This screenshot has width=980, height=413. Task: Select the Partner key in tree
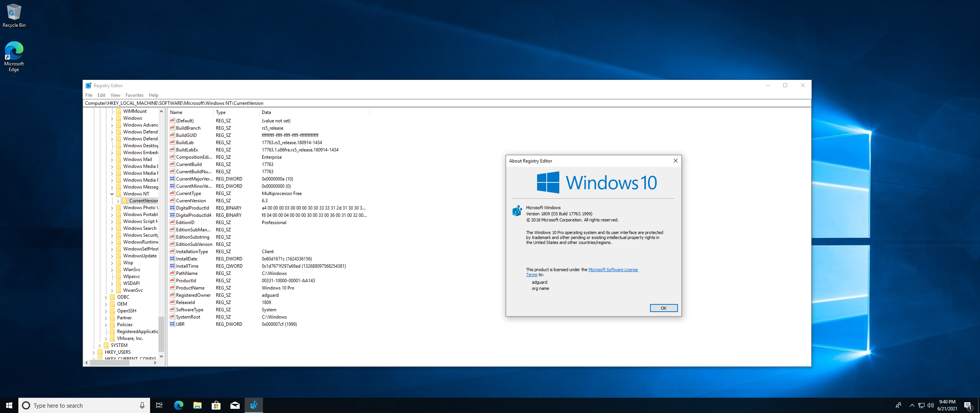tap(124, 318)
